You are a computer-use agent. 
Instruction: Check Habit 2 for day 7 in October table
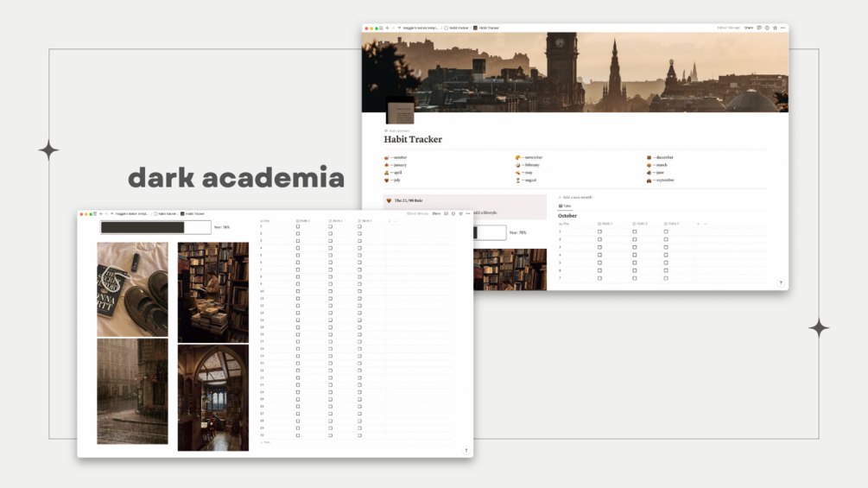pyautogui.click(x=635, y=278)
